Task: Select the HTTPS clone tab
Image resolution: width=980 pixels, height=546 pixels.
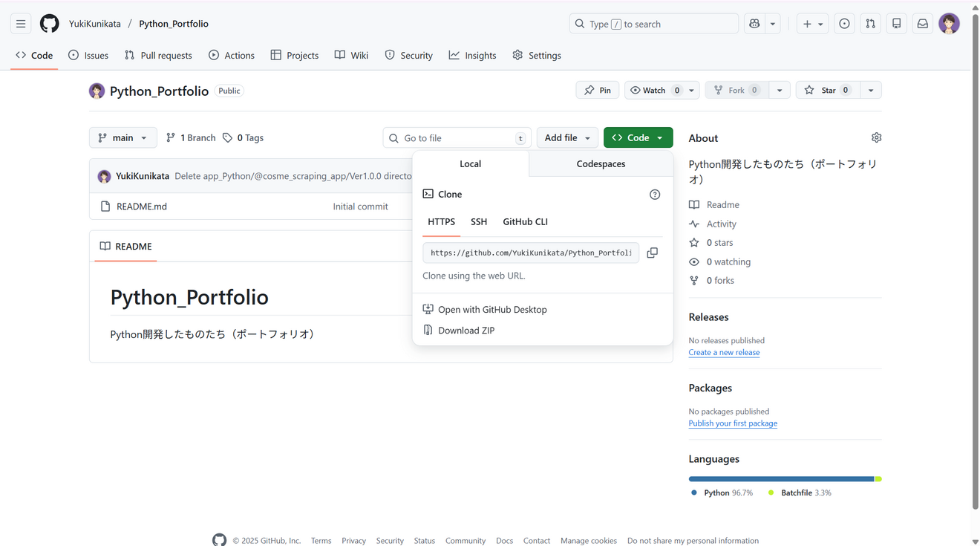Action: (x=441, y=221)
